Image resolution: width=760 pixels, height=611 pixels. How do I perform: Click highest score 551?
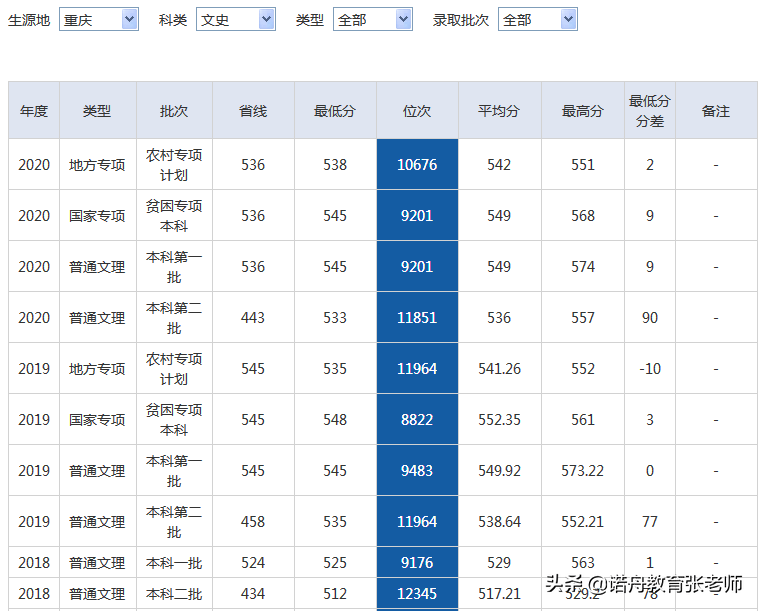pos(583,165)
